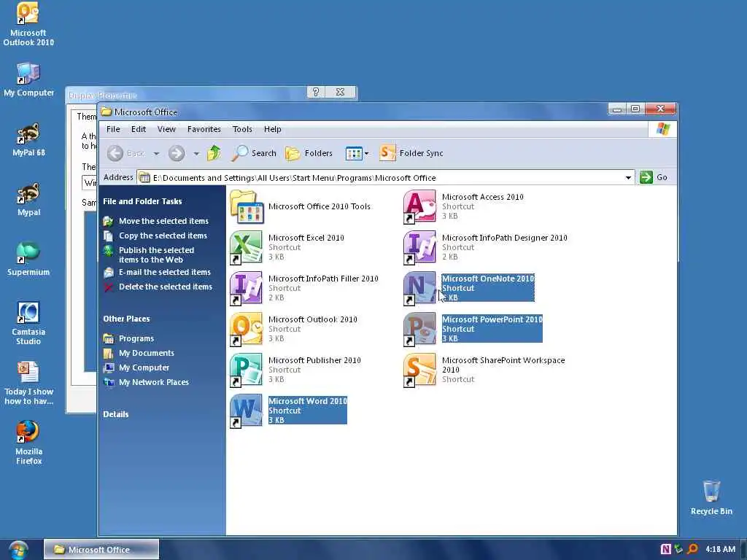Expand the Forward button history arrow
Viewport: 747px width, 560px height.
point(196,154)
